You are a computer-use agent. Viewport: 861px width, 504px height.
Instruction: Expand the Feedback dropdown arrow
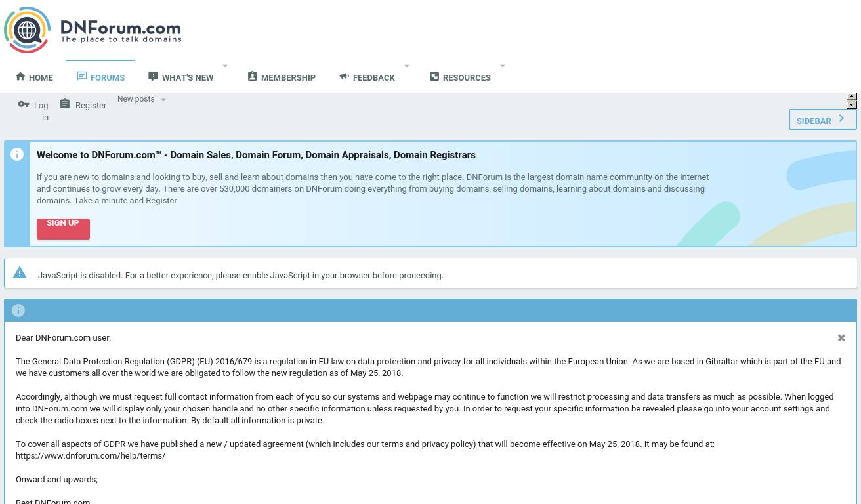point(407,66)
